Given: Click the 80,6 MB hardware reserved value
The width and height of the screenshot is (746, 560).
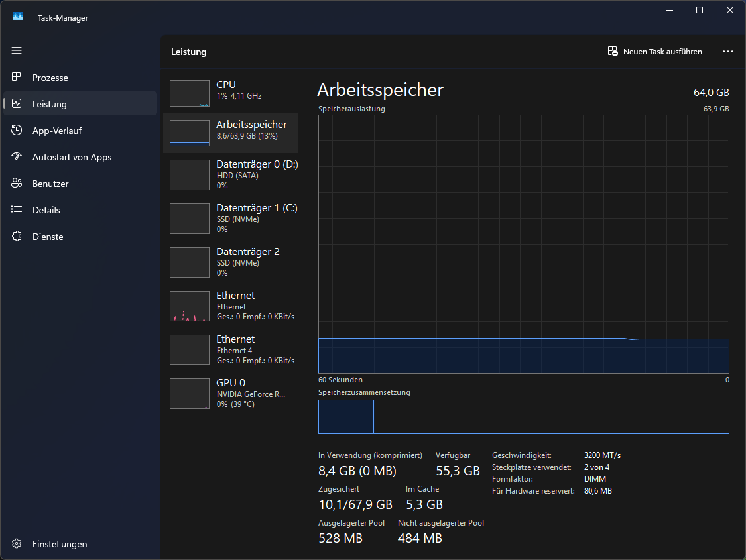Looking at the screenshot, I should pyautogui.click(x=598, y=490).
